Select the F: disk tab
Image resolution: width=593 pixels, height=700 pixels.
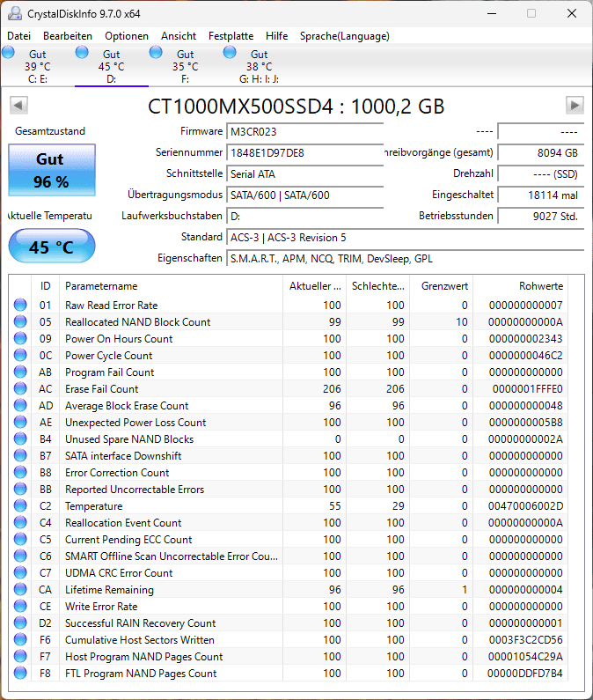point(185,66)
